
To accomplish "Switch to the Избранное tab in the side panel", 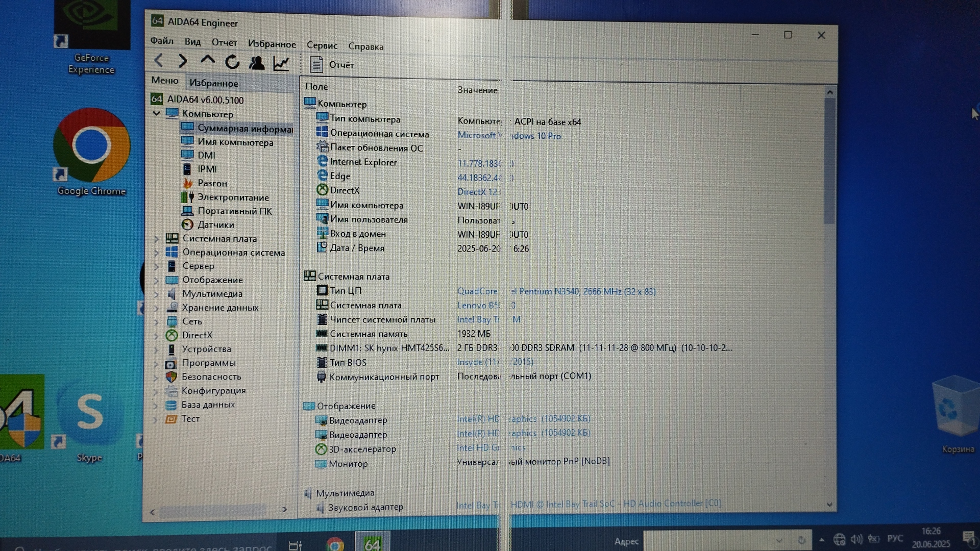I will pos(213,83).
